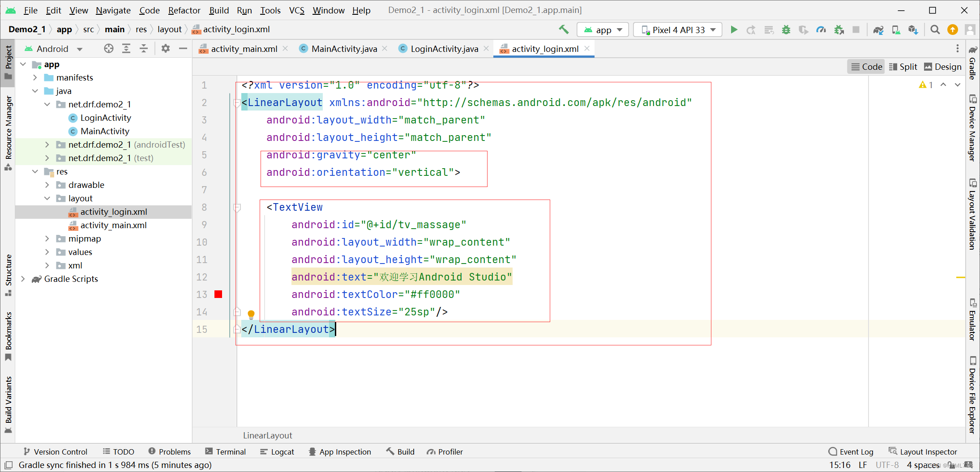This screenshot has width=980, height=472.
Task: Select MainActivity in the project tree
Action: (x=105, y=131)
